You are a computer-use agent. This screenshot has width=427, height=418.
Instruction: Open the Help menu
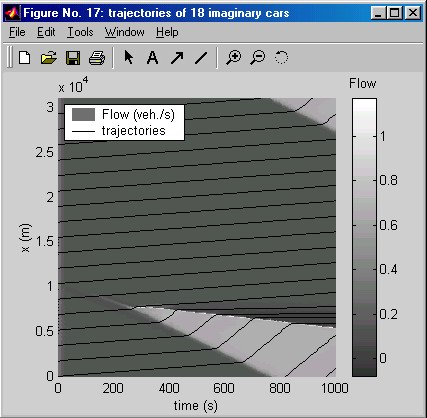tap(167, 32)
